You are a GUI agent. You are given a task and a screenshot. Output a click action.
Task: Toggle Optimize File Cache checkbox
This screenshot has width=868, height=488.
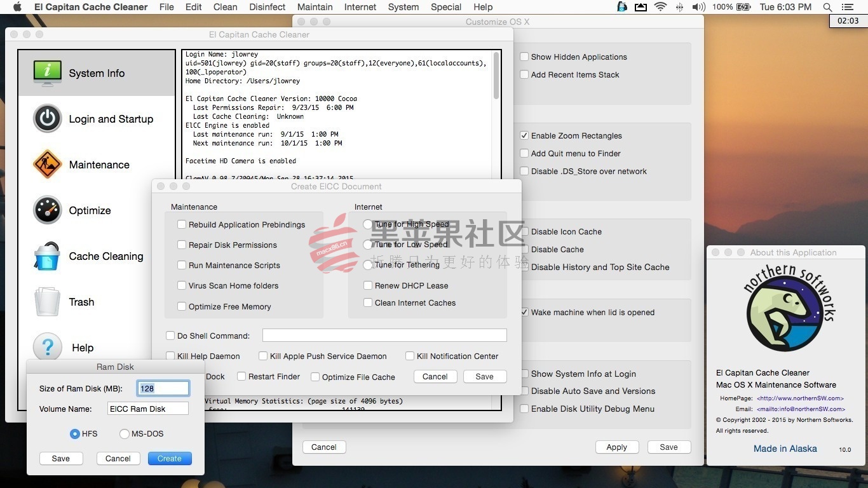315,377
